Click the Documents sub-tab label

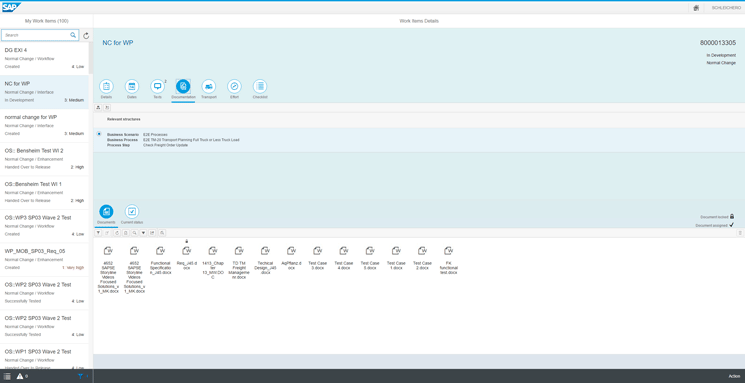coord(106,222)
